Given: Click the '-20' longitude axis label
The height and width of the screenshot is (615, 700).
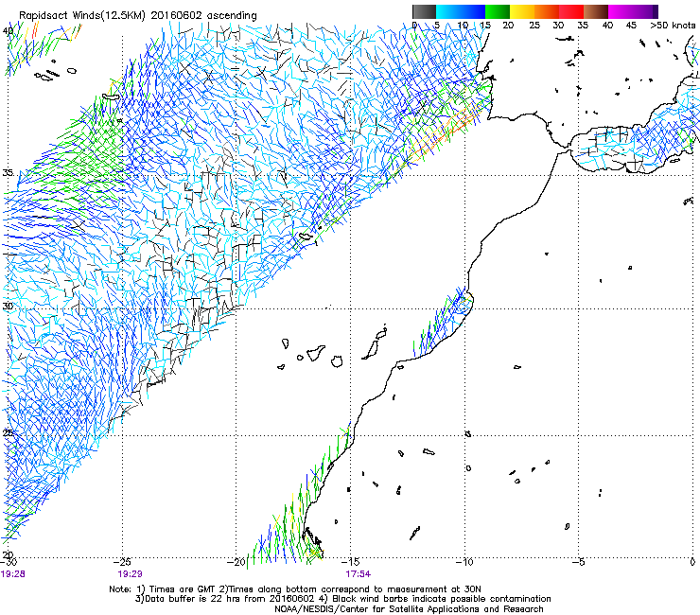Looking at the screenshot, I should click(236, 562).
